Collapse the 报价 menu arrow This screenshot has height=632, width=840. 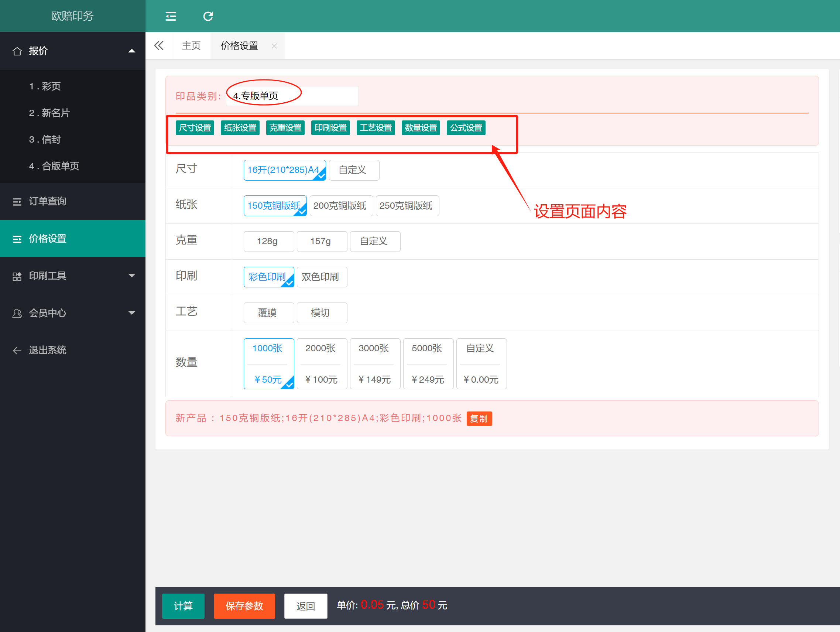pyautogui.click(x=132, y=51)
